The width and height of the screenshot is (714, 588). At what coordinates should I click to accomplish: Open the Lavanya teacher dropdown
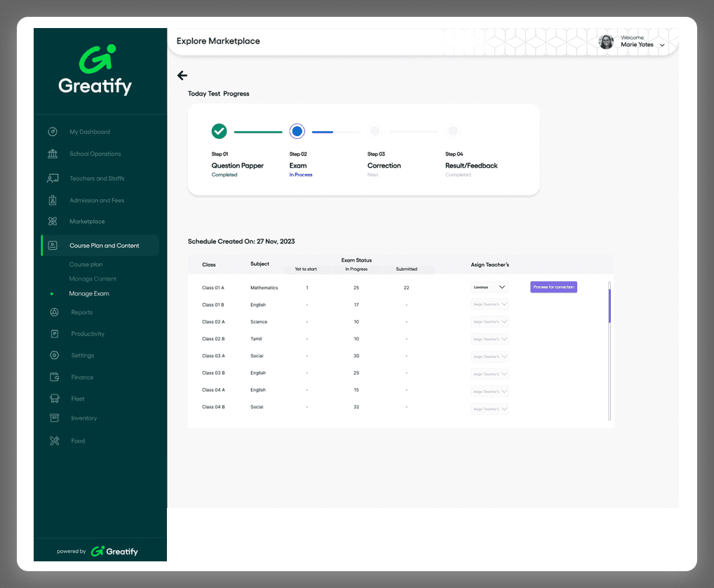pos(490,287)
